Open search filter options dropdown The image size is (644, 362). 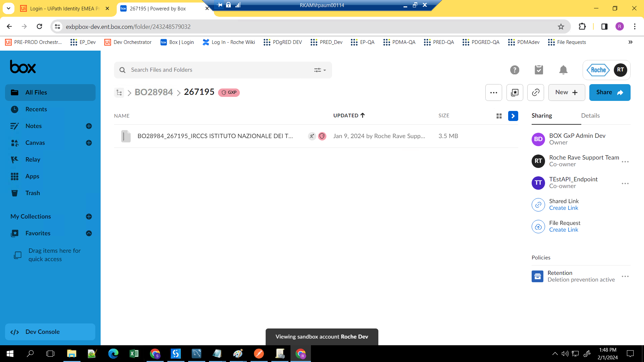click(x=320, y=70)
